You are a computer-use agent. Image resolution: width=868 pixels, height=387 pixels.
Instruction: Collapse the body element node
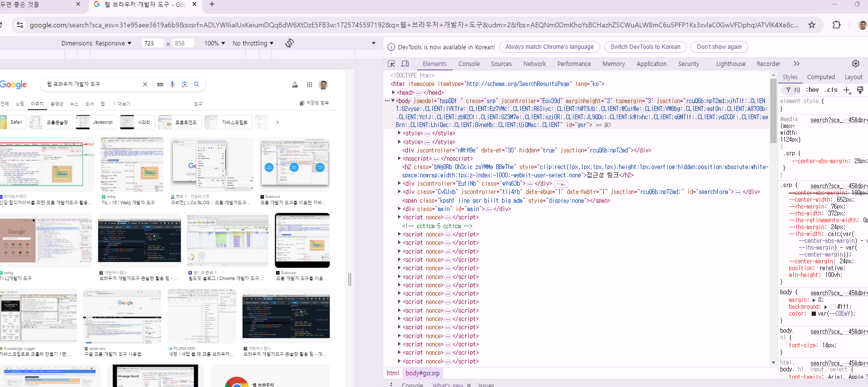tap(393, 101)
